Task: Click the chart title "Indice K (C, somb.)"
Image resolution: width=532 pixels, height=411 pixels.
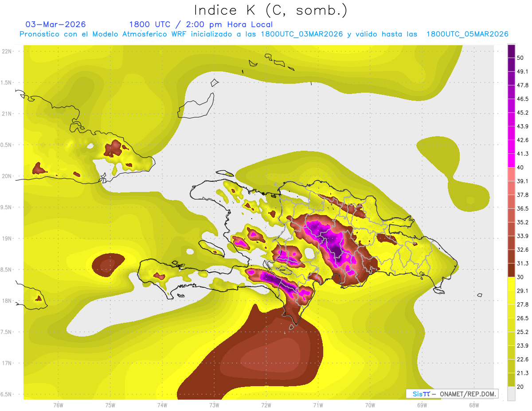Action: [x=271, y=10]
